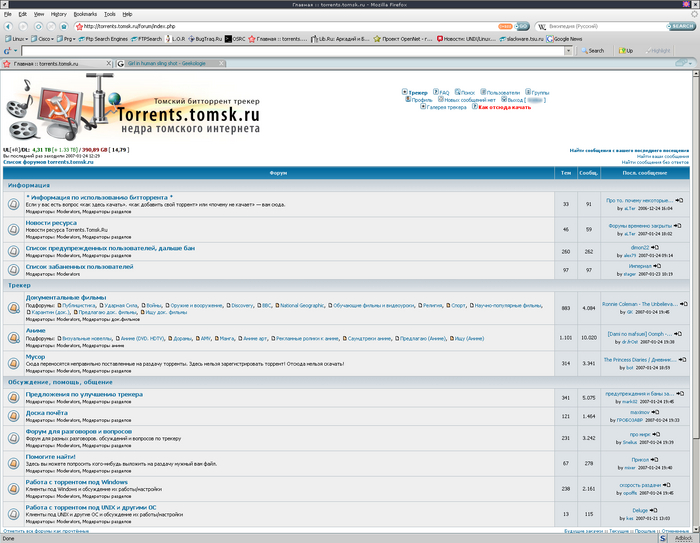Click the Wikipedia W search engine icon
700x543 pixels.
[x=542, y=26]
